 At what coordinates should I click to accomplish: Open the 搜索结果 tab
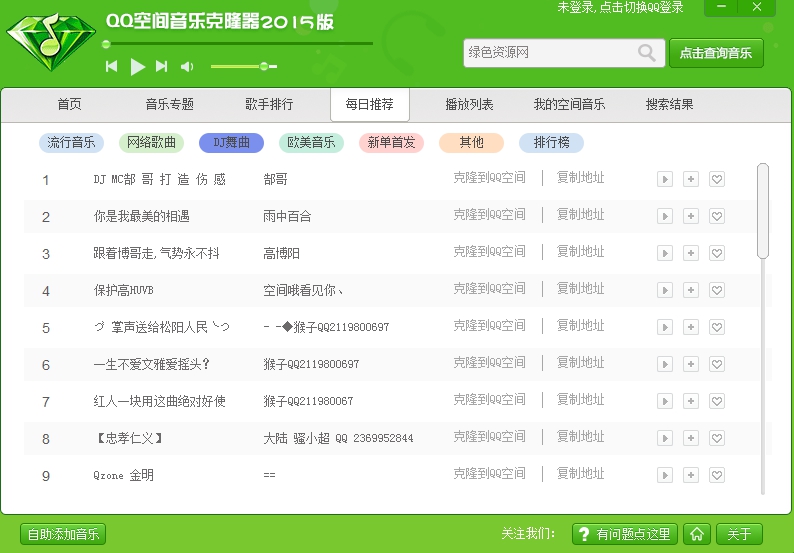[x=669, y=104]
